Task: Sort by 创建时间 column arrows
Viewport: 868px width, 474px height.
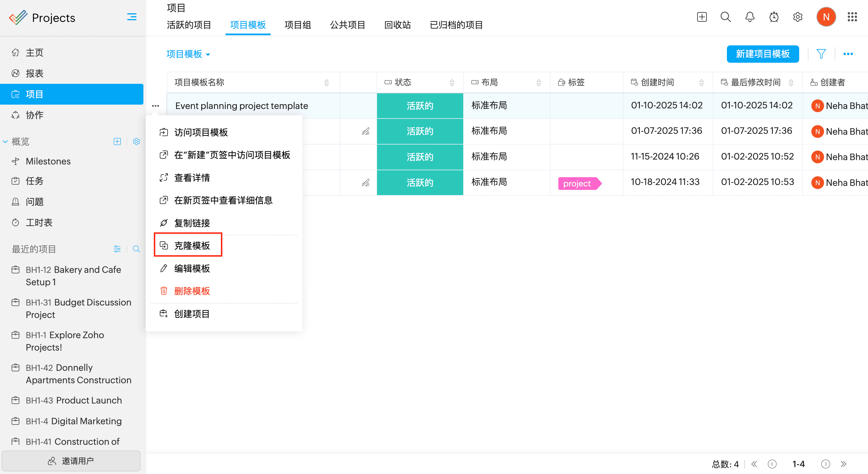Action: 701,83
